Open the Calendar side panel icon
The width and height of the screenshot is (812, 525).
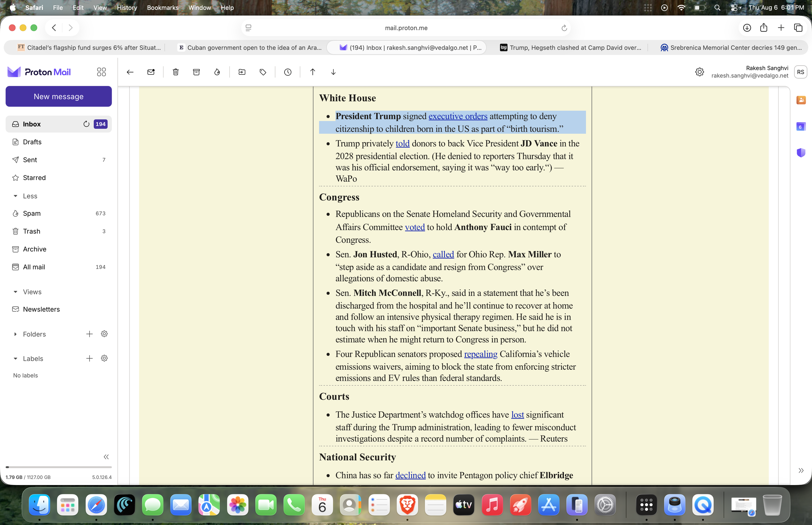[x=801, y=126]
